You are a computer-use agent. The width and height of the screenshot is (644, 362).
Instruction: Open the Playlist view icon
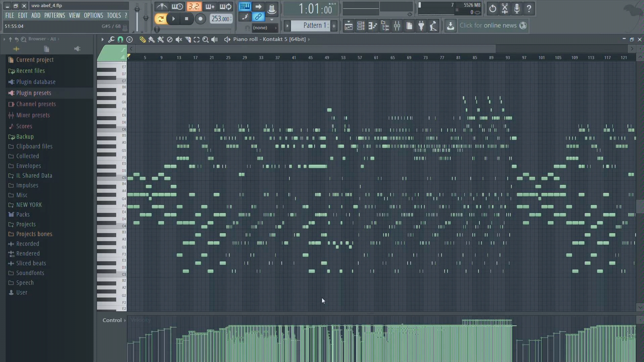[349, 26]
